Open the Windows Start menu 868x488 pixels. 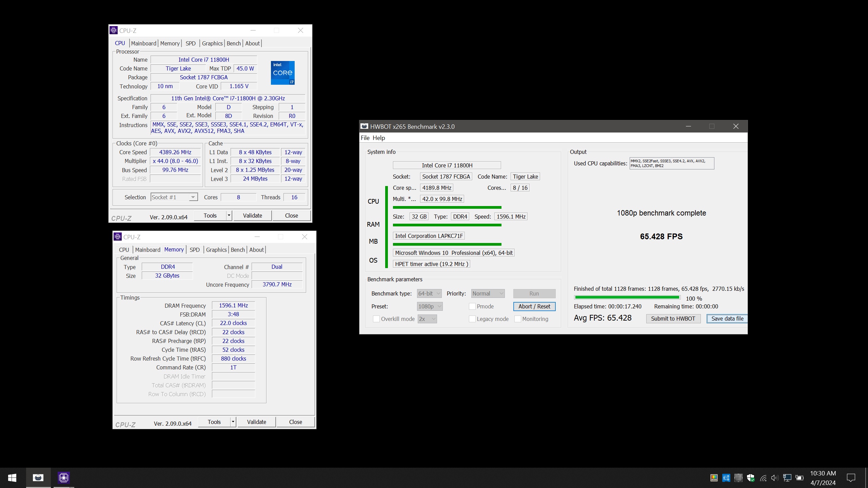click(x=12, y=478)
